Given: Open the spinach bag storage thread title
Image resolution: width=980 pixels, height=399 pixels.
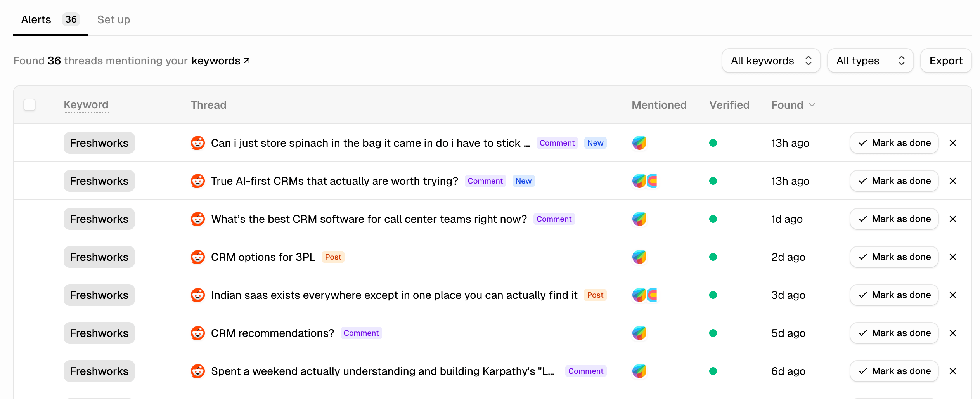Looking at the screenshot, I should tap(371, 143).
